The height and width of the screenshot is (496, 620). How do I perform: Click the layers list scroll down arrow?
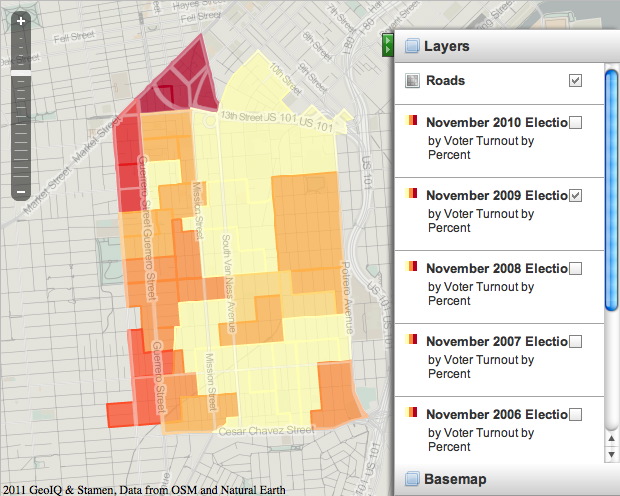pos(612,453)
